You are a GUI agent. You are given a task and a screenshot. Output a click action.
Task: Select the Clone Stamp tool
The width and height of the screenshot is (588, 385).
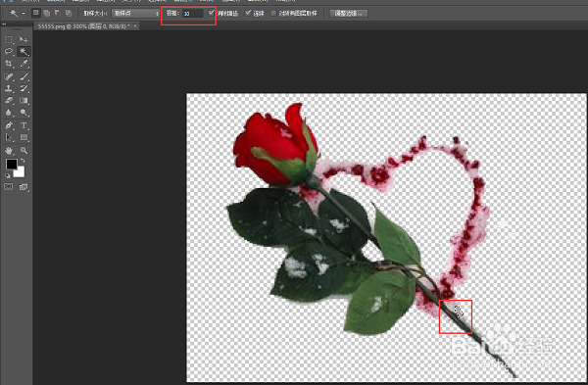9,89
